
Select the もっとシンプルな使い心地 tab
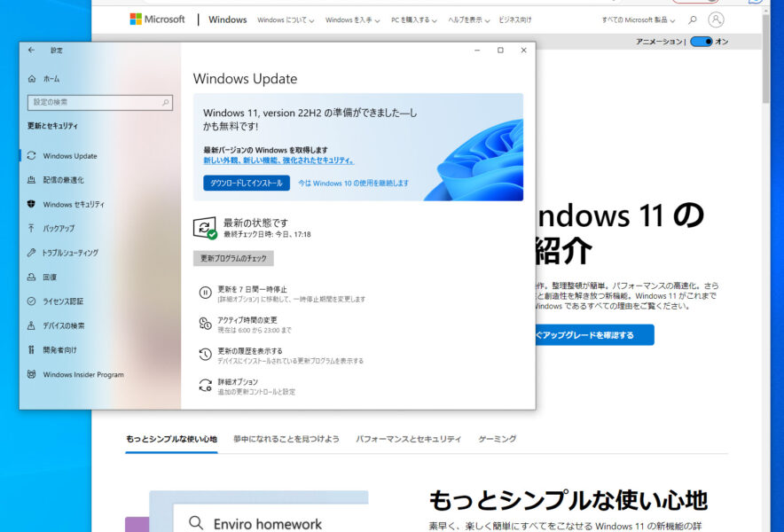[x=171, y=439]
